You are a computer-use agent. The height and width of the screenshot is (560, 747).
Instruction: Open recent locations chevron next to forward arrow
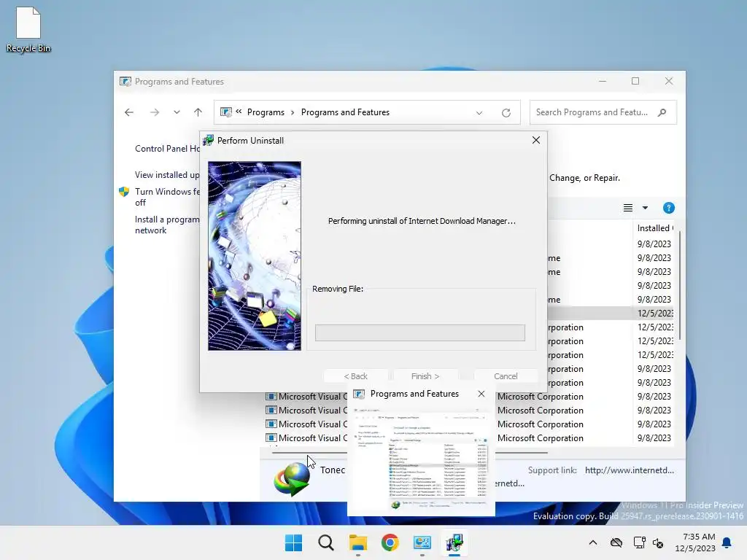point(177,112)
